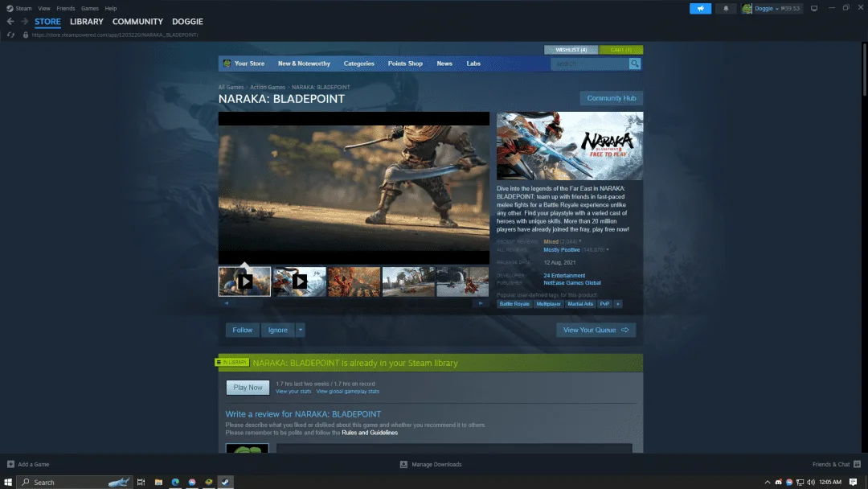Open Task View on the taskbar
This screenshot has height=489, width=868.
click(x=141, y=483)
